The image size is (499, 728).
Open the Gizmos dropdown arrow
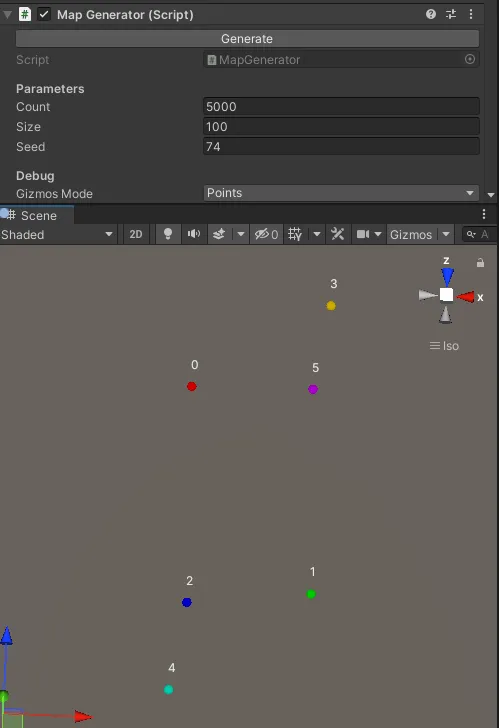(446, 234)
